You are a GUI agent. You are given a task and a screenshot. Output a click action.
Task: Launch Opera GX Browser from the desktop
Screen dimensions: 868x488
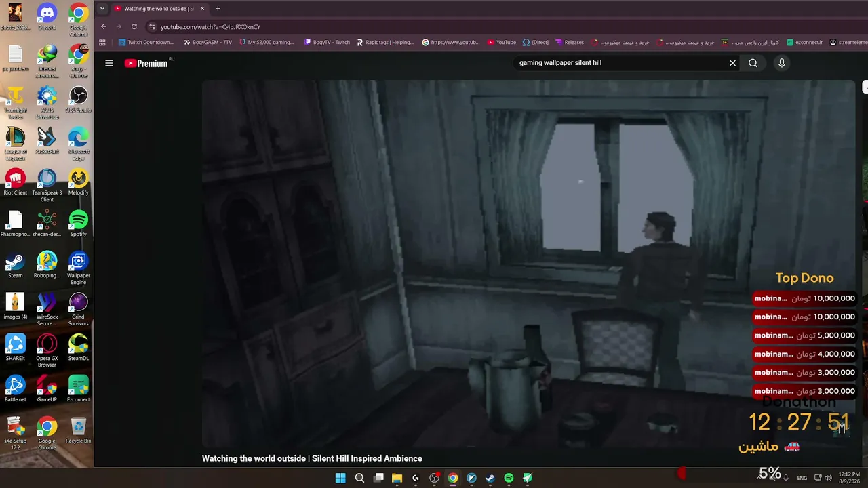pyautogui.click(x=47, y=351)
